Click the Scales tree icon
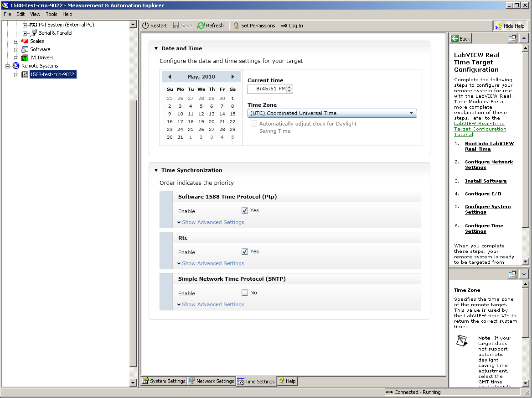This screenshot has width=532, height=398. pyautogui.click(x=25, y=41)
